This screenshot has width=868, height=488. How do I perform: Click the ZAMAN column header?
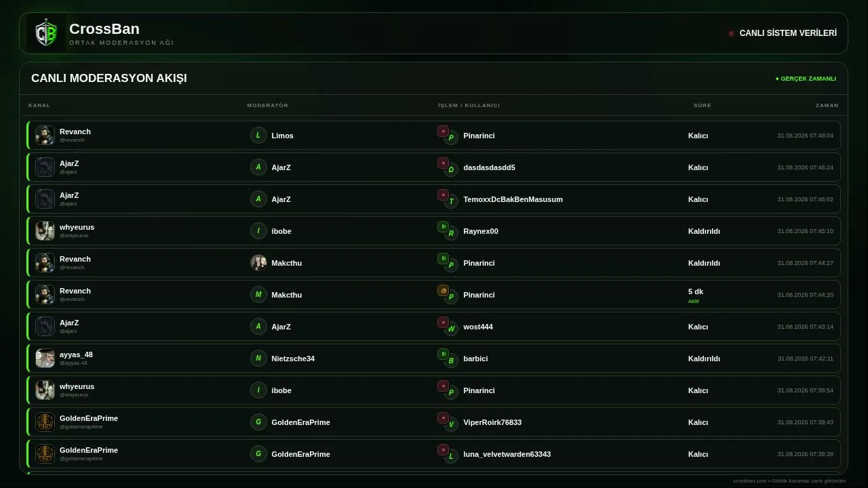pos(827,105)
